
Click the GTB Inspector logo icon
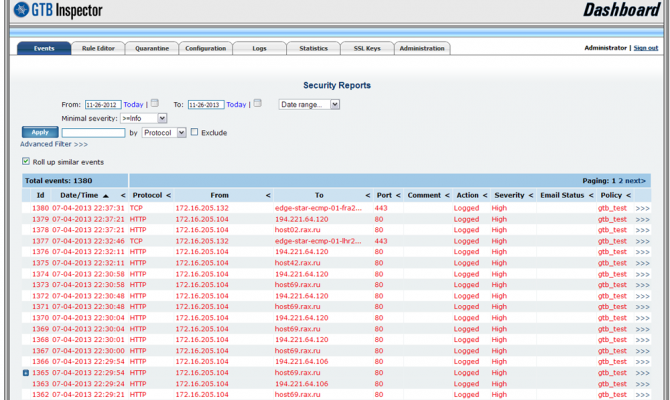pos(21,10)
